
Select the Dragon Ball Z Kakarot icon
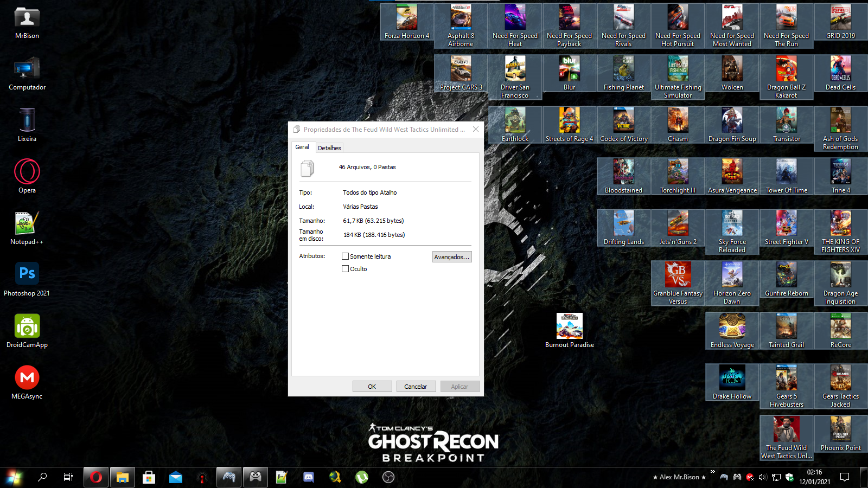pyautogui.click(x=786, y=78)
